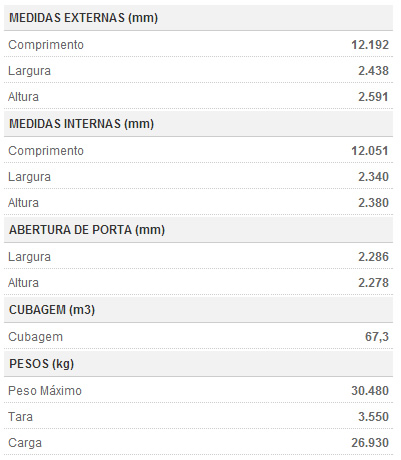This screenshot has width=401, height=460.
Task: Click internal Largura value 2.340
Action: (x=373, y=177)
